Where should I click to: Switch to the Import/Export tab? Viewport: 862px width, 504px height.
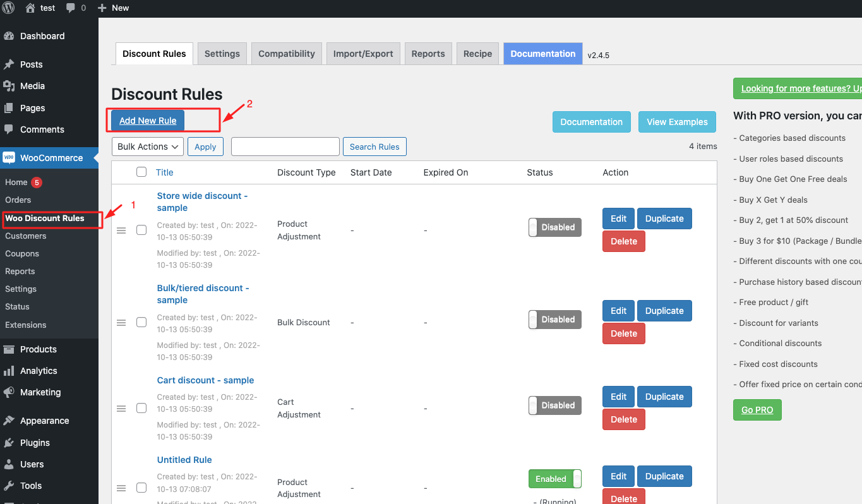(363, 54)
